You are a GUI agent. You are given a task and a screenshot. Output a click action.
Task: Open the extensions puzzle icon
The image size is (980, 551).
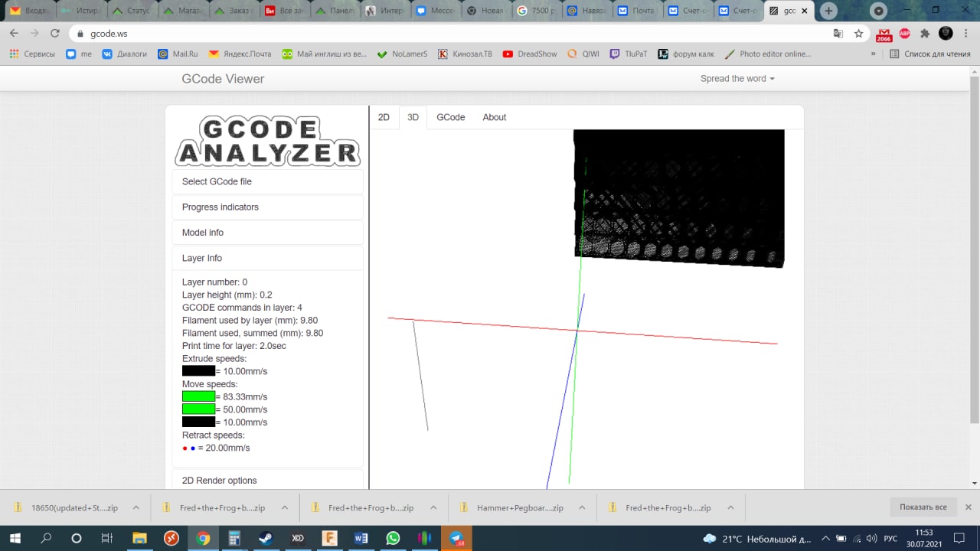(x=925, y=34)
